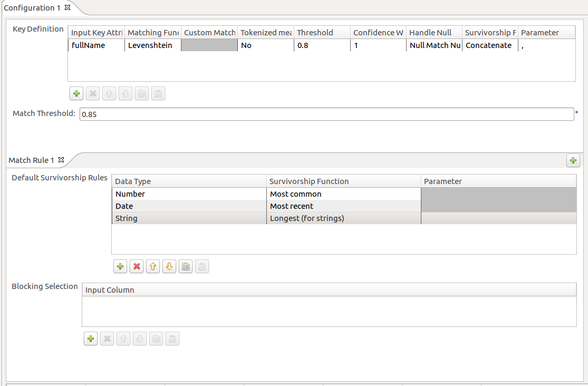The image size is (588, 386).
Task: Move the selected survivorship rule down
Action: [x=169, y=267]
